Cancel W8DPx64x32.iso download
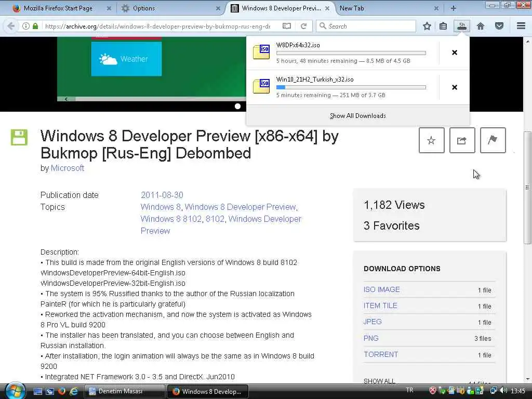The width and height of the screenshot is (532, 399). point(455,52)
